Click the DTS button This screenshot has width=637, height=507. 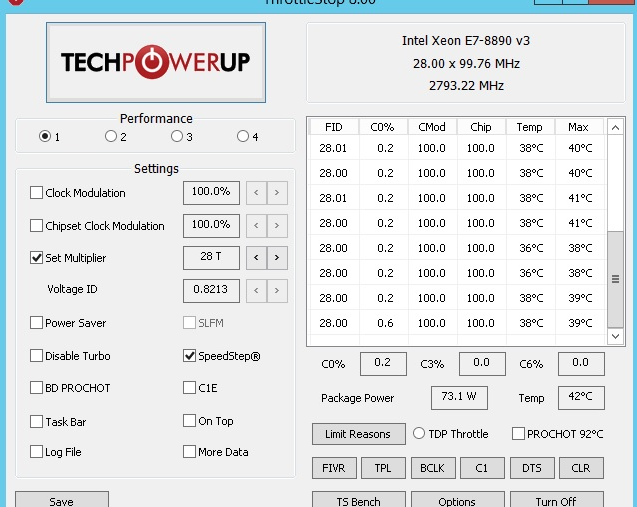tap(532, 468)
